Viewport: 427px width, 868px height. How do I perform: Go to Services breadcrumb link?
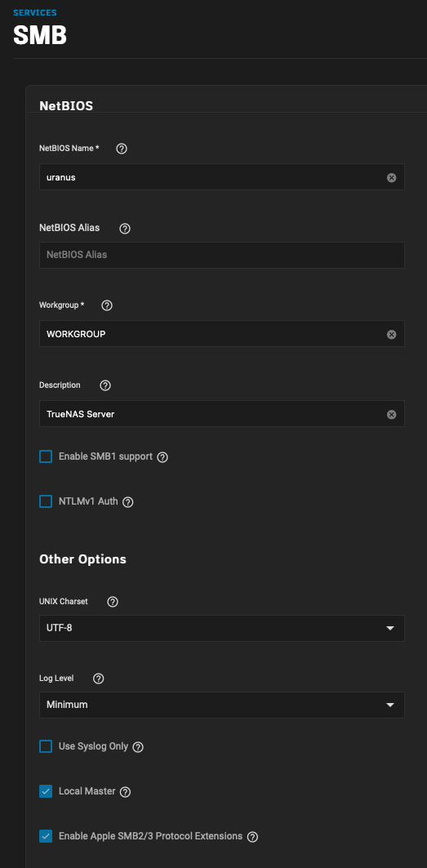[35, 12]
